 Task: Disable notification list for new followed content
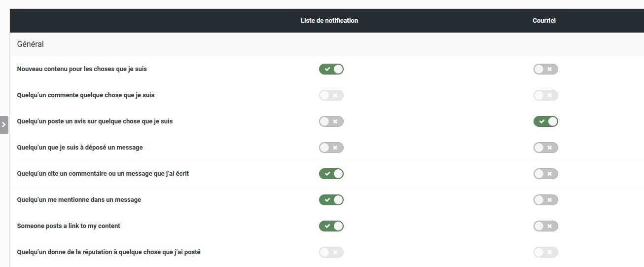pyautogui.click(x=331, y=69)
